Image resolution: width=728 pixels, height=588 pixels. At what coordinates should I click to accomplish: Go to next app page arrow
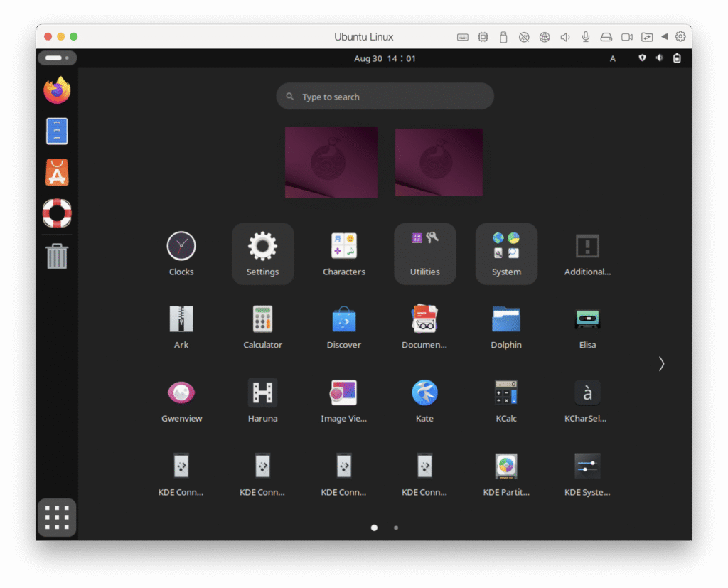661,363
